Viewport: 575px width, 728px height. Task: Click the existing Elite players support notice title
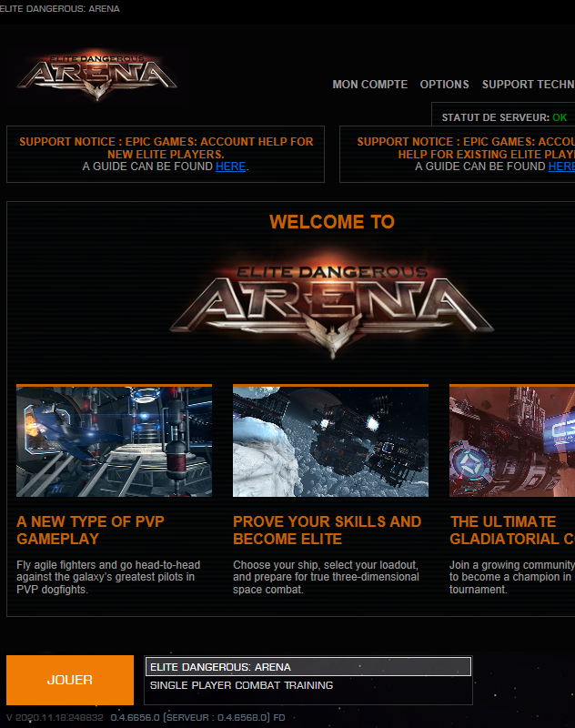pyautogui.click(x=466, y=147)
